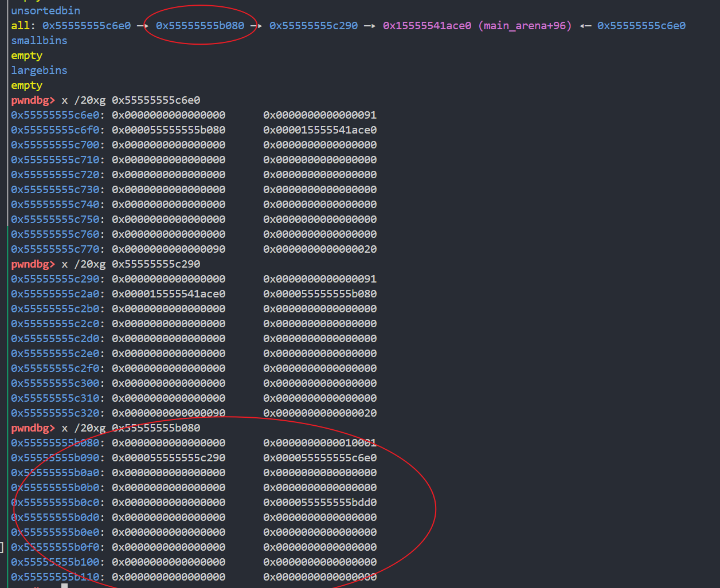Click the unsortedbin label

(x=45, y=10)
